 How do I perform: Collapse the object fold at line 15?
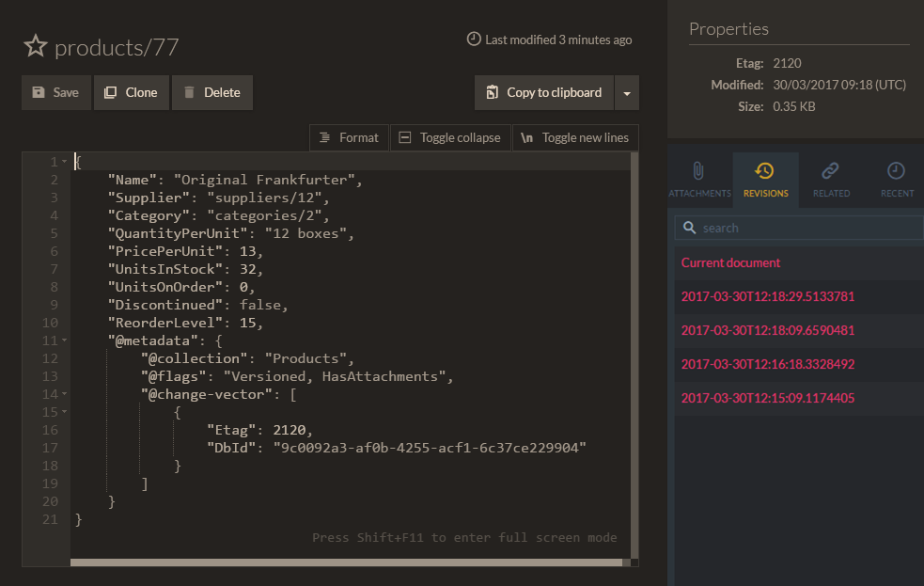64,411
